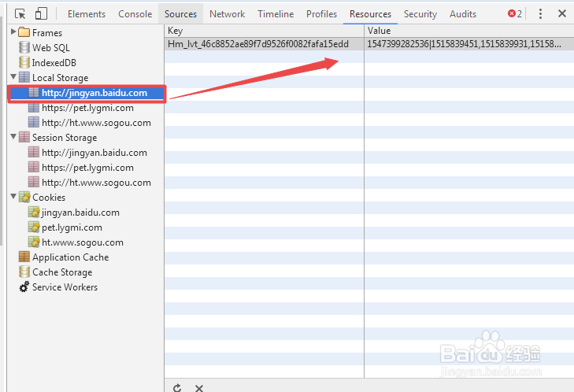Click table icon beside Local Storage ht.www.sogou.com
574x392 pixels.
(x=34, y=122)
